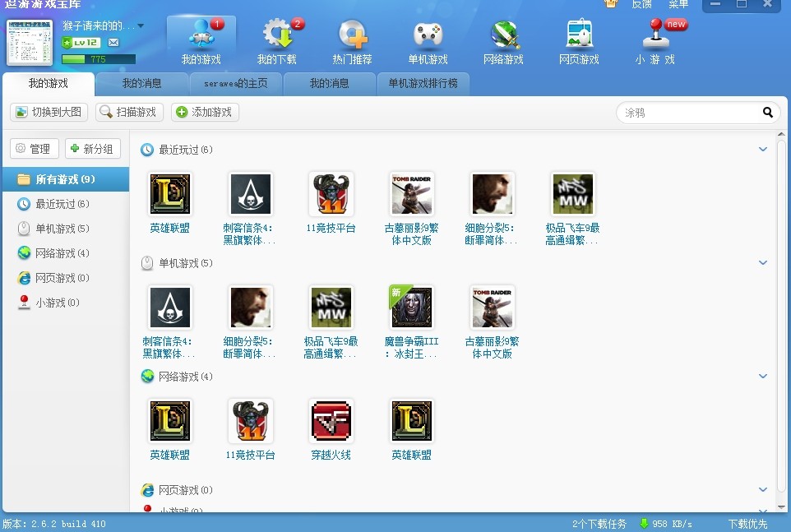Select 最近玩过 (6) in sidebar
Screen dimensions: 791x532
[x=66, y=204]
